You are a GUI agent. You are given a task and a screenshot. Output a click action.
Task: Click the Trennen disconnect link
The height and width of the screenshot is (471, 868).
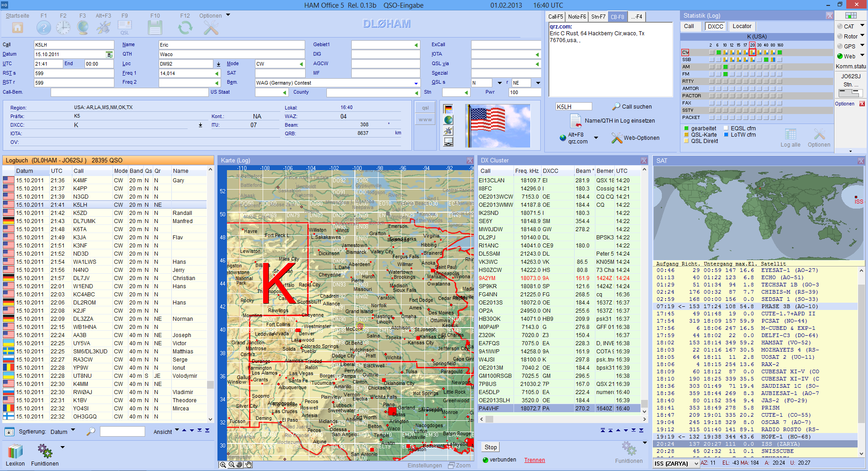click(x=534, y=460)
